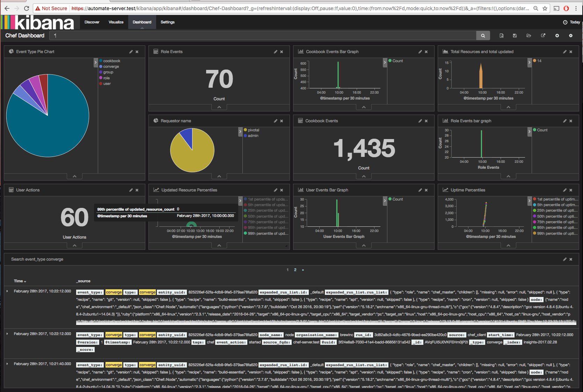Edit the Search event_type converge panel
583x392 pixels.
pyautogui.click(x=565, y=259)
